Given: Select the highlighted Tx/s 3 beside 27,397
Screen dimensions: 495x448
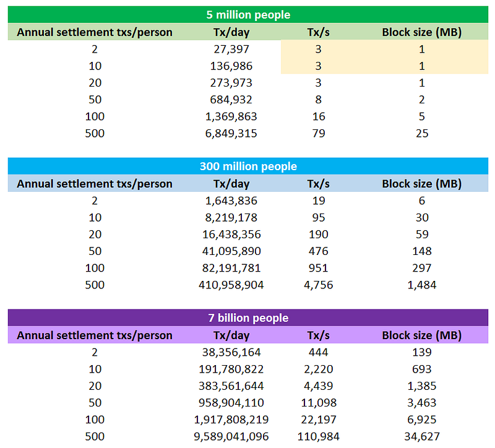Looking at the screenshot, I should [x=318, y=49].
